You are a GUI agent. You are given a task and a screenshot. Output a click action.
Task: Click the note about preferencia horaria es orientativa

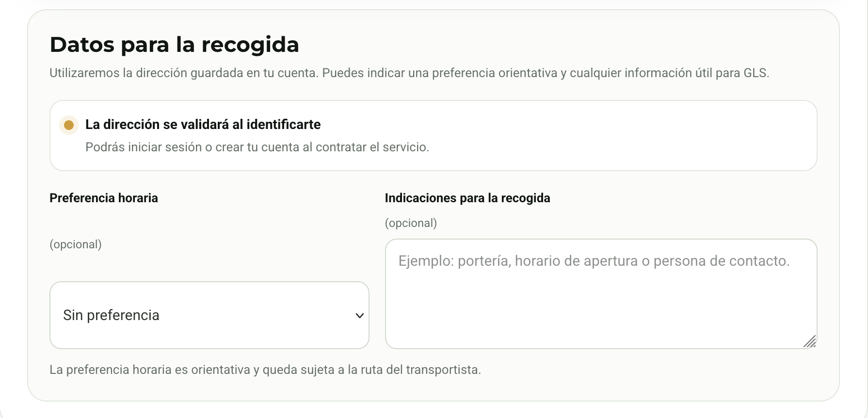pos(265,370)
